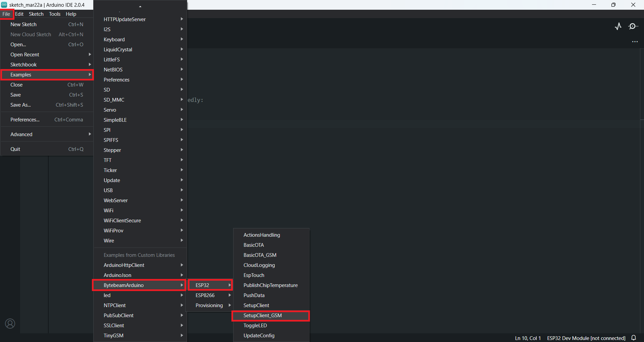Screen dimensions: 644x342
Task: Expand SD_MMC examples
Action: point(140,100)
